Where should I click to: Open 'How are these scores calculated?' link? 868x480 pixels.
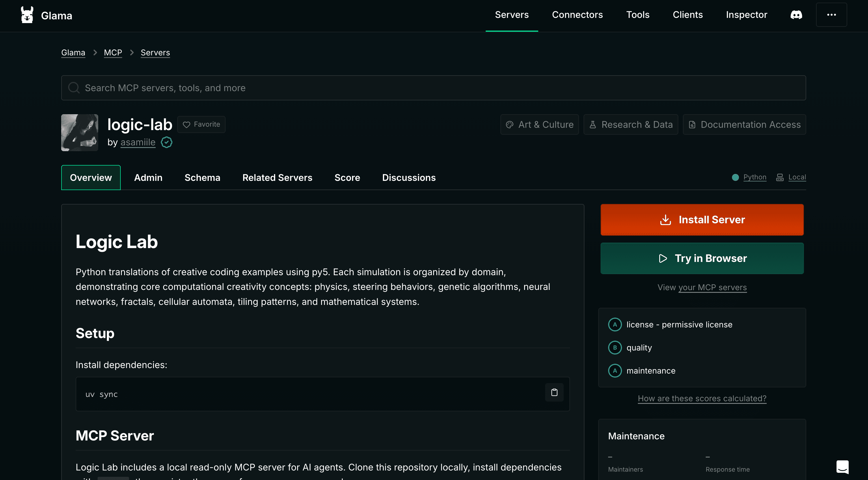[x=702, y=399]
